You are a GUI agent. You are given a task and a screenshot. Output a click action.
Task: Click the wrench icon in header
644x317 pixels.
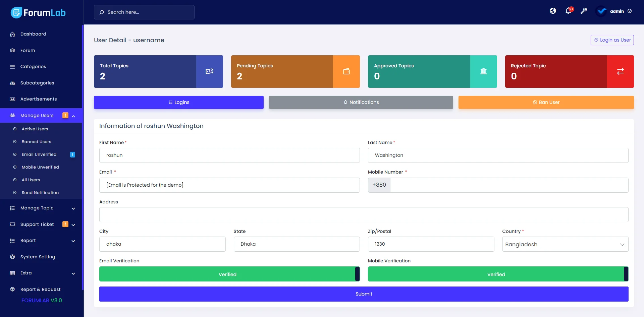(x=584, y=11)
